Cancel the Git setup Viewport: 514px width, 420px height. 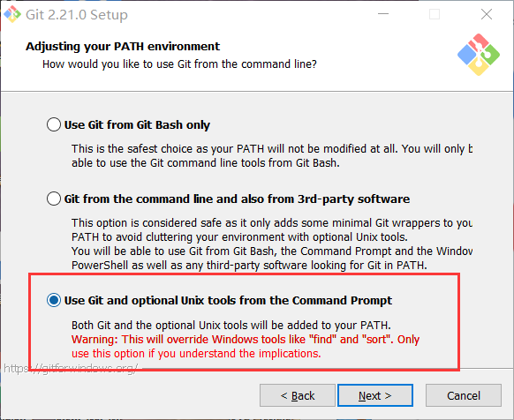tap(464, 395)
